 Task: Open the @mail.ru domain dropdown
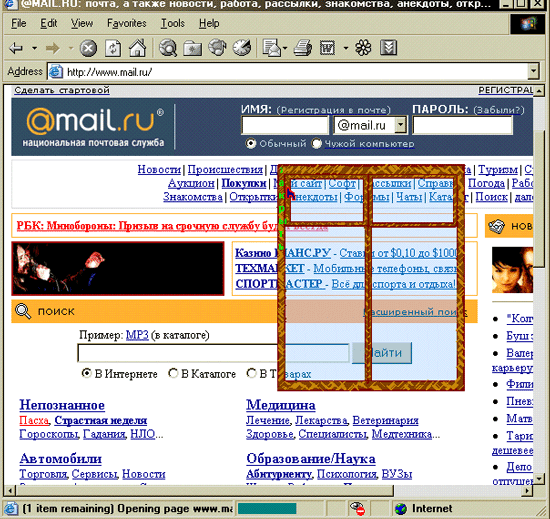point(401,125)
